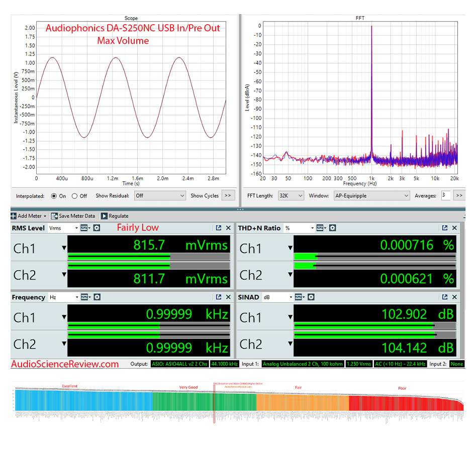Image resolution: width=476 pixels, height=452 pixels.
Task: Close the THD+N Ratio meter panel
Action: pos(453,228)
